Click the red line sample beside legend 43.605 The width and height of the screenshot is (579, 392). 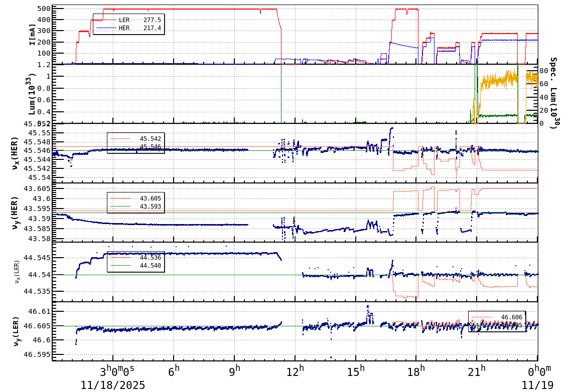[120, 199]
